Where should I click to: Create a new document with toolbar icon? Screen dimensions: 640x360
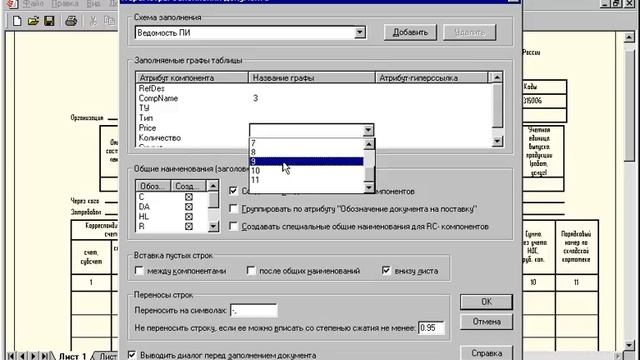coord(17,21)
